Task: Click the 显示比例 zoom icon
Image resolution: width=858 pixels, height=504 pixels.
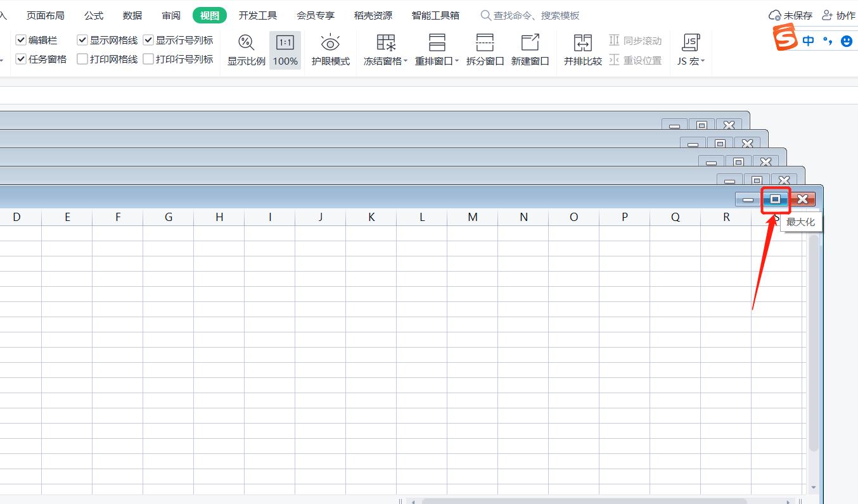Action: (x=246, y=43)
